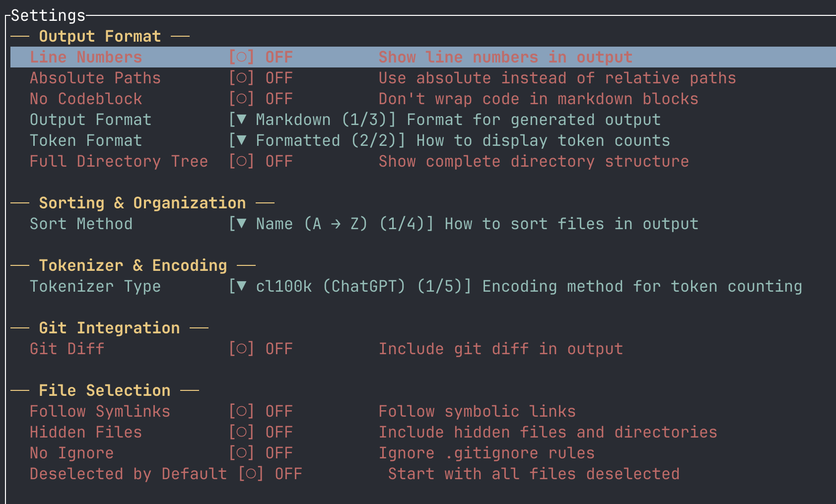Select the Absolute Paths setting label
Image resolution: width=836 pixels, height=504 pixels.
[x=95, y=78]
